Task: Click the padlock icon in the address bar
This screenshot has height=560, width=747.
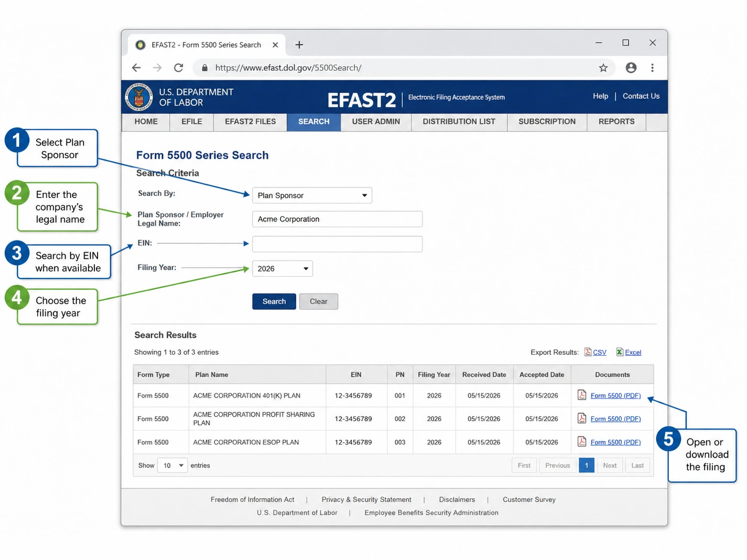Action: 205,68
